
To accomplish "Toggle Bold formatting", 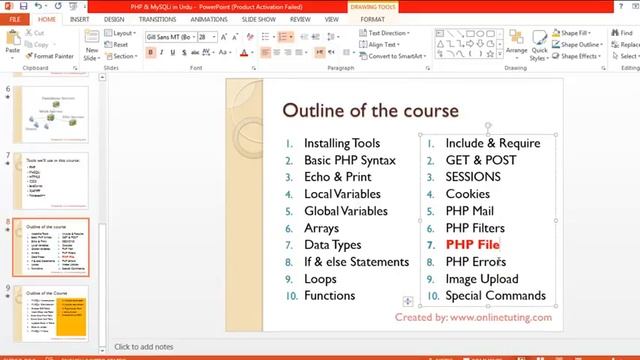I will pos(151,52).
